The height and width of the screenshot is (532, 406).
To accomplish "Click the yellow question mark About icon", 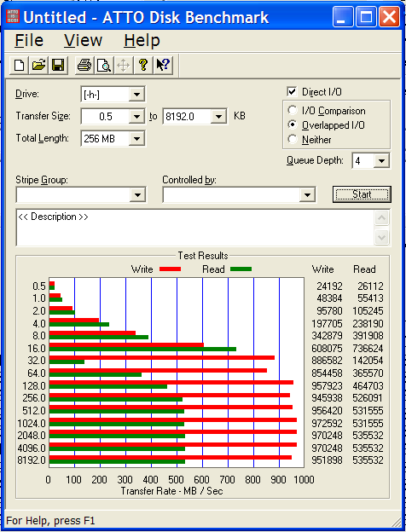I will (x=143, y=65).
